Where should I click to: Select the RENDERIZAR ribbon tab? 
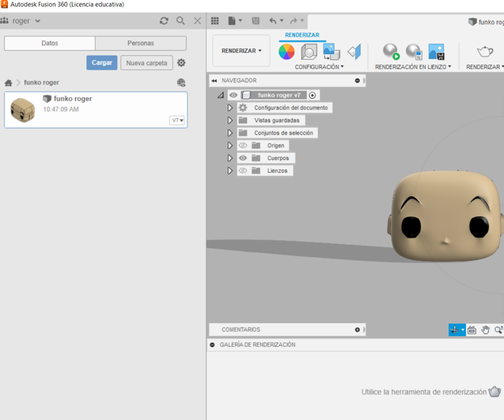[x=302, y=35]
